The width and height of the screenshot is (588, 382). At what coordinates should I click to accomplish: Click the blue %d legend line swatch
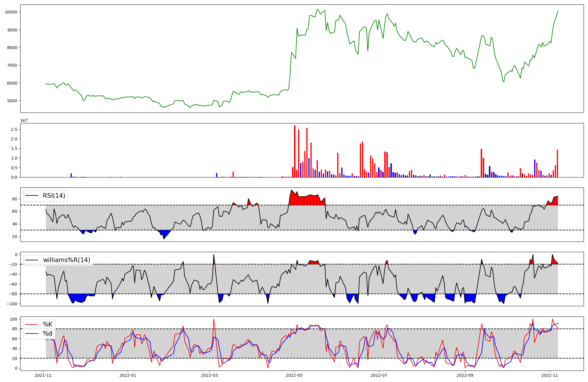pos(32,334)
